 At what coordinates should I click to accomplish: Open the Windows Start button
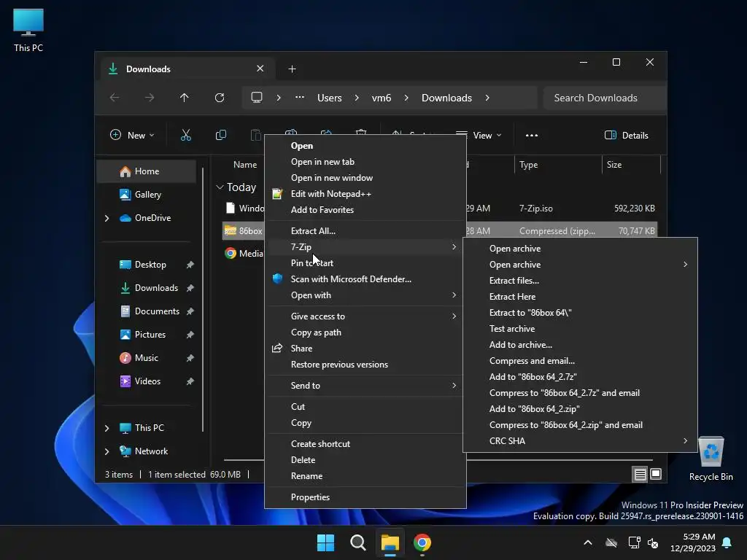point(326,542)
